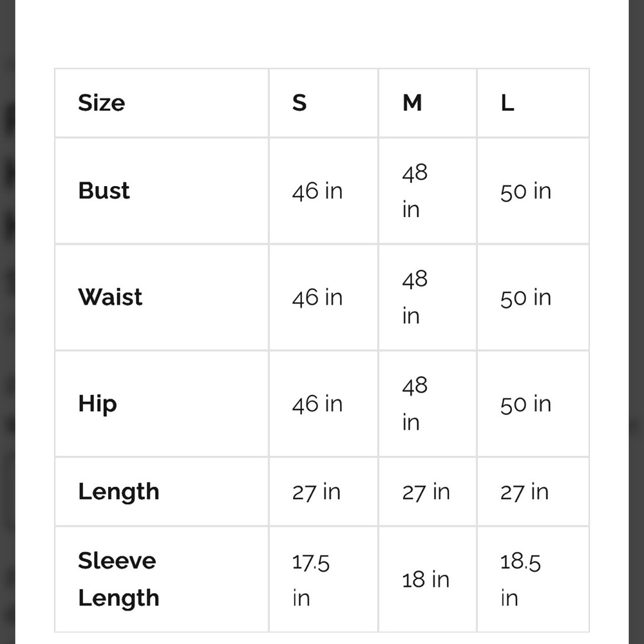
Task: Select Sleeve Length L value 18.5 in
Action: pyautogui.click(x=520, y=580)
